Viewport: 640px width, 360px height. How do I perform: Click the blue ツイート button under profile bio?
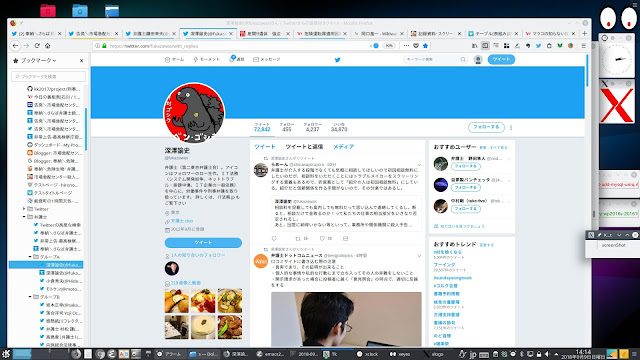203,242
